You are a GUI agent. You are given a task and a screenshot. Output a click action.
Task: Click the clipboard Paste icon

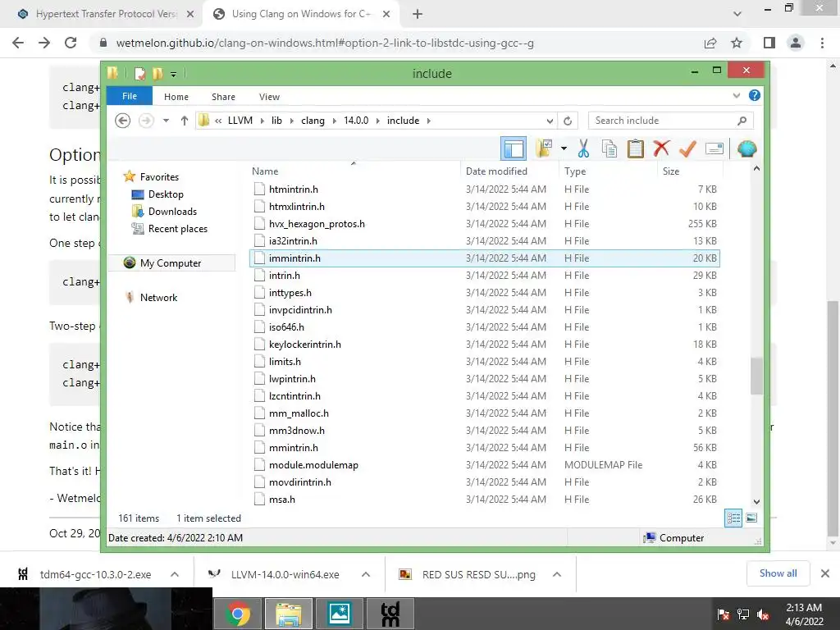tap(636, 148)
